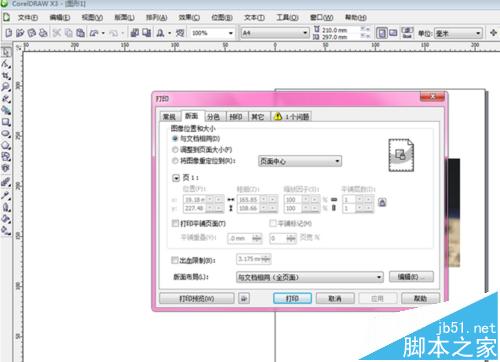
Task: Open the Outline tool flyout
Action: point(6,207)
